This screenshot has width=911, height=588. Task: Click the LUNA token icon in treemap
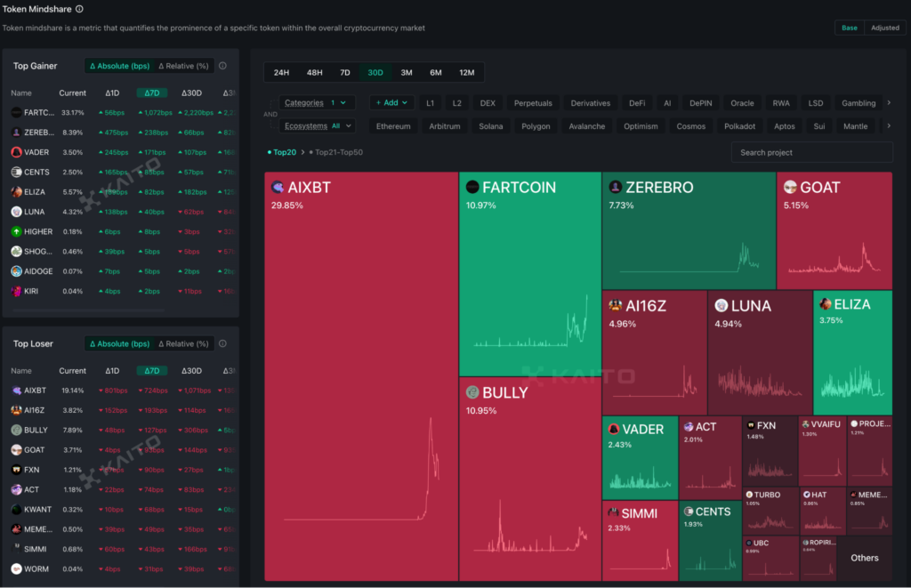click(721, 306)
